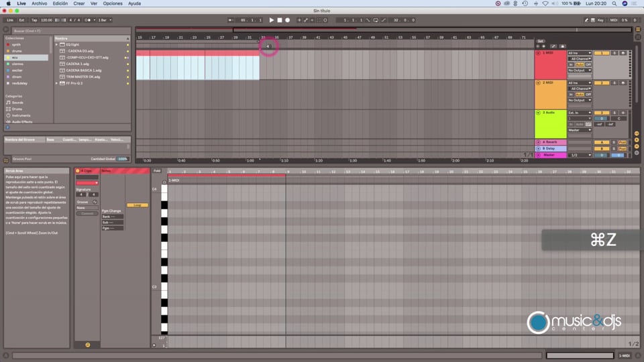Toggle the Automation Arm icon

coord(306,19)
